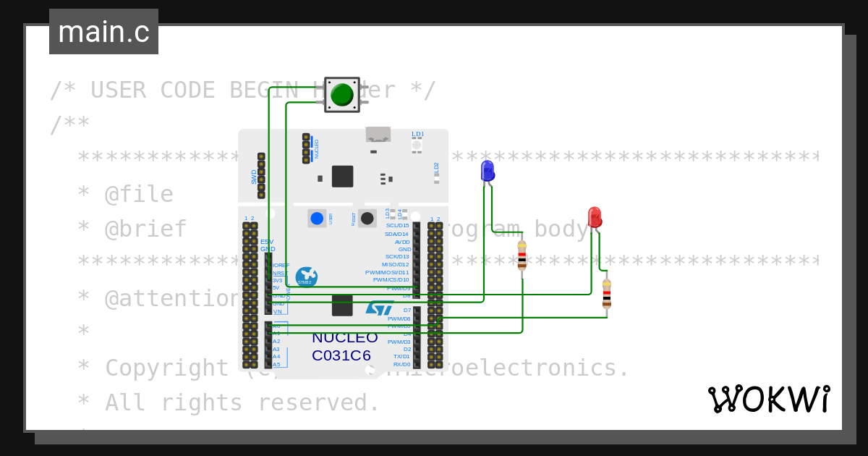This screenshot has width=868, height=456.
Task: Click the PWM/D9 pin label
Action: click(x=399, y=288)
